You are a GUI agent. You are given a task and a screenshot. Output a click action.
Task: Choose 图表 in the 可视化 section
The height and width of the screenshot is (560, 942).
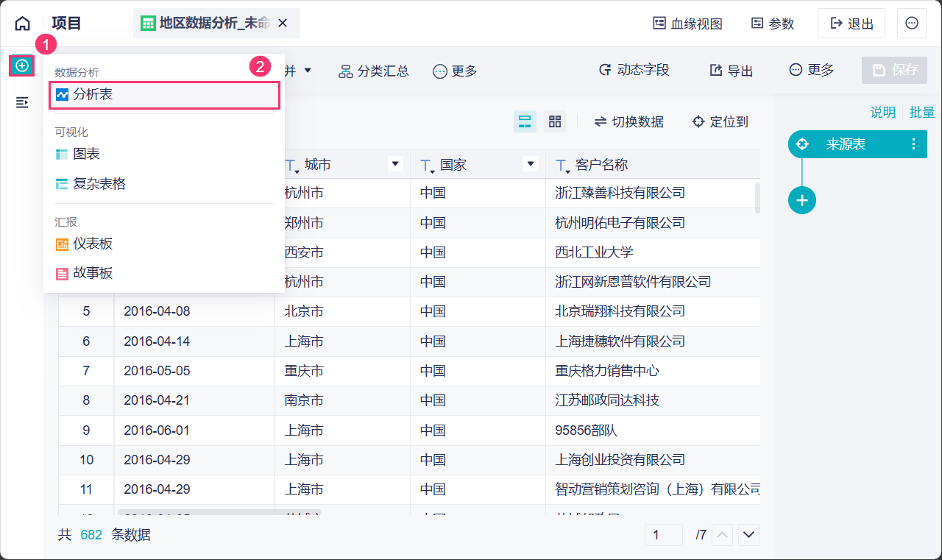(164, 155)
